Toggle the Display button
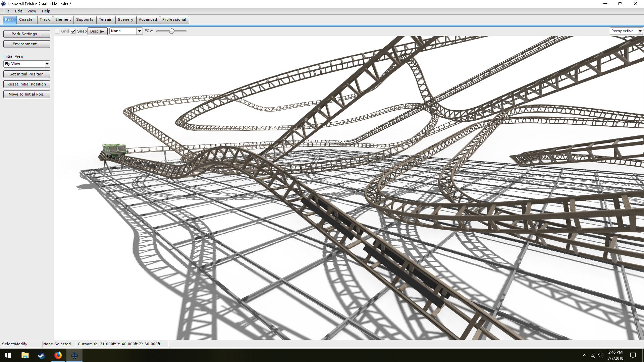The height and width of the screenshot is (362, 644). (x=97, y=31)
